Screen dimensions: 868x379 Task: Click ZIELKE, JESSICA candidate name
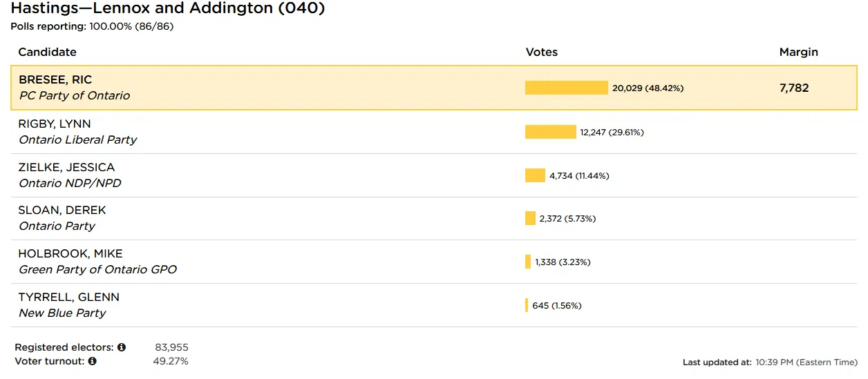66,167
